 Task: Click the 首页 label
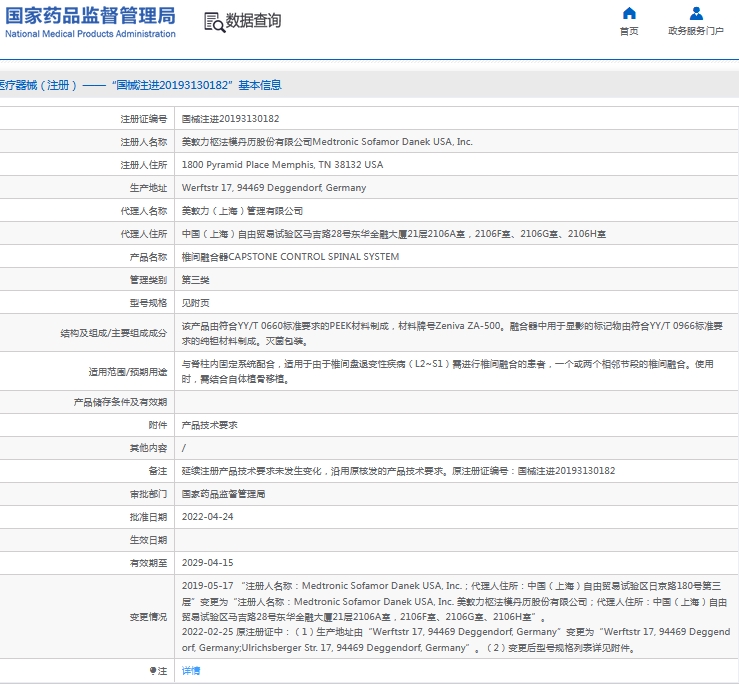tap(629, 31)
